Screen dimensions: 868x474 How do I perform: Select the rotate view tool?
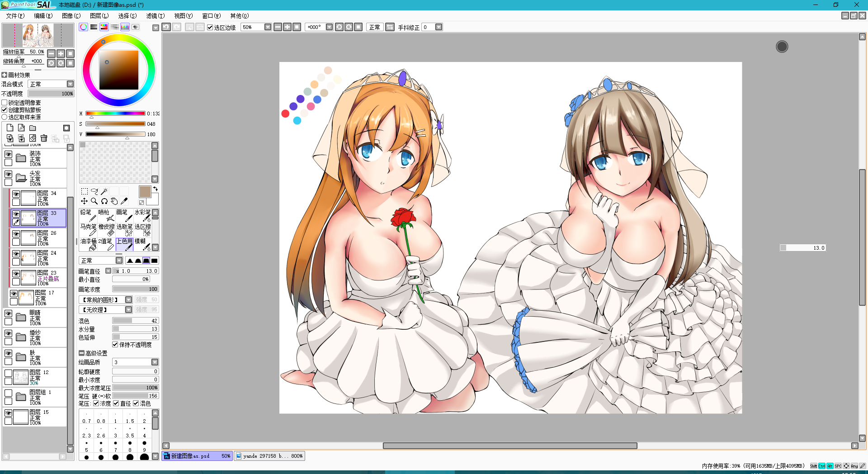104,201
